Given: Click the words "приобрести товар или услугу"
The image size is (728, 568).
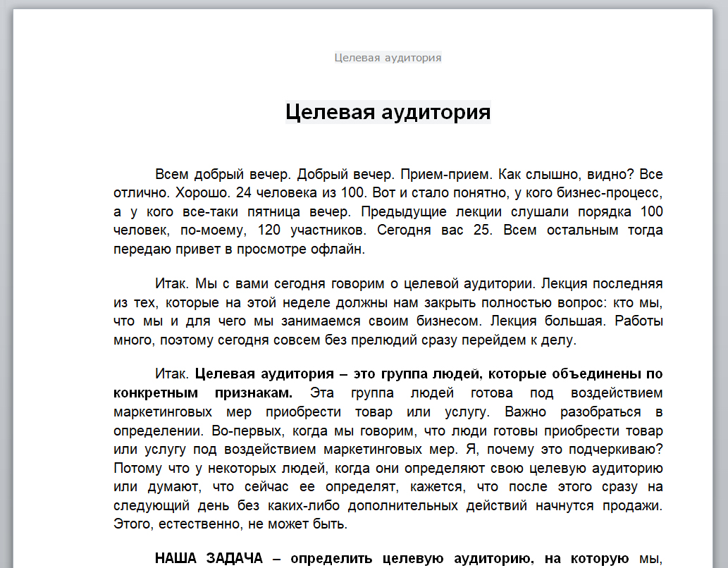Looking at the screenshot, I should pyautogui.click(x=378, y=412).
